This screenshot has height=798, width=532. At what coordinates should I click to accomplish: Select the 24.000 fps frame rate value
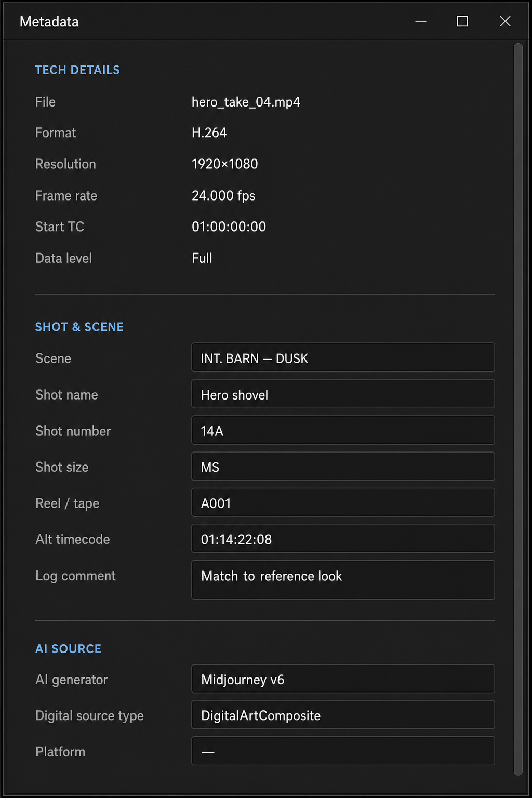pyautogui.click(x=223, y=195)
